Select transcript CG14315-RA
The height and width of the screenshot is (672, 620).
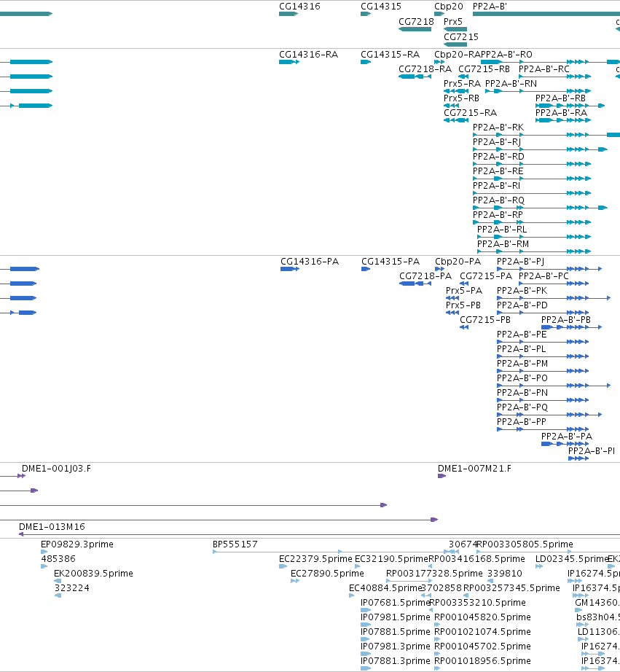pos(390,55)
